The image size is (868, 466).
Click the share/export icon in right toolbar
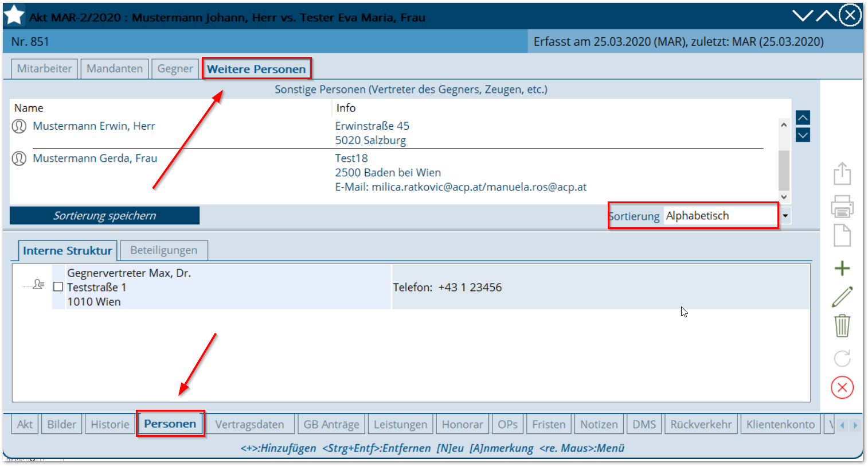[842, 173]
